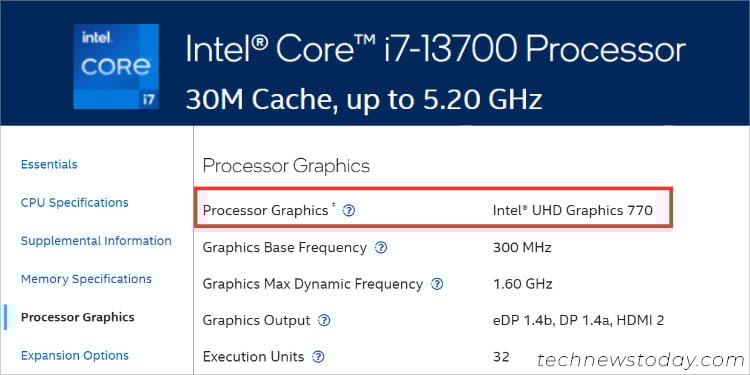Open help for Graphics Max Dynamic Frequency
The width and height of the screenshot is (750, 375).
tap(437, 284)
